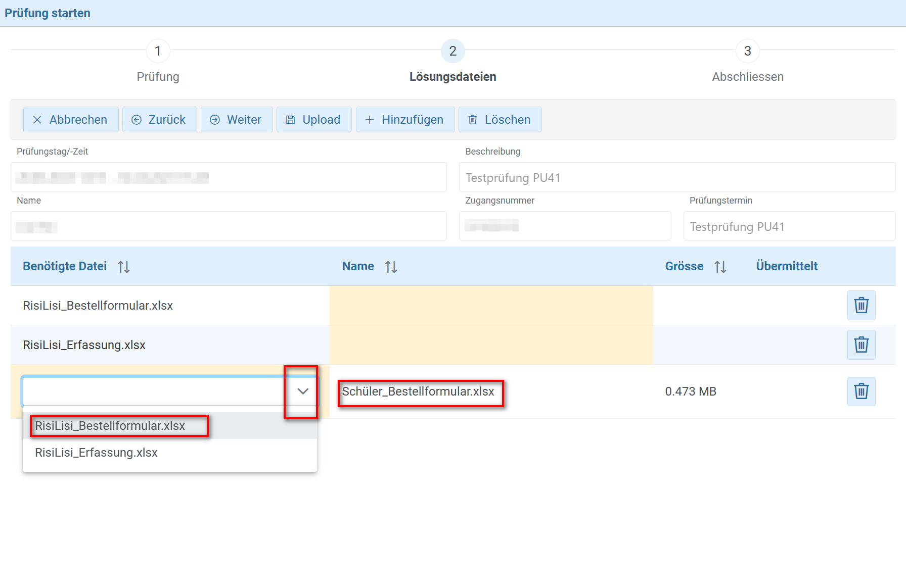Click the Löschen toolbar button
Screen dimensions: 906x588
[x=500, y=120]
